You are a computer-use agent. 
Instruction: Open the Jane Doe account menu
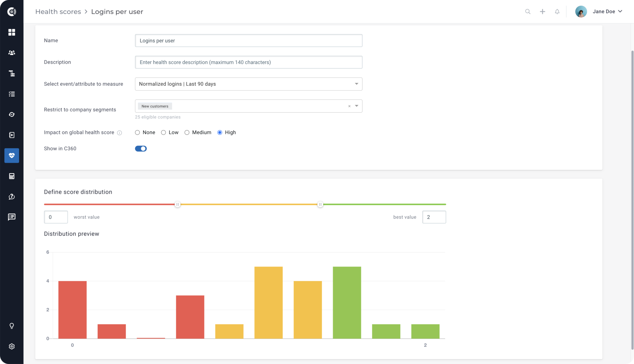tap(608, 11)
